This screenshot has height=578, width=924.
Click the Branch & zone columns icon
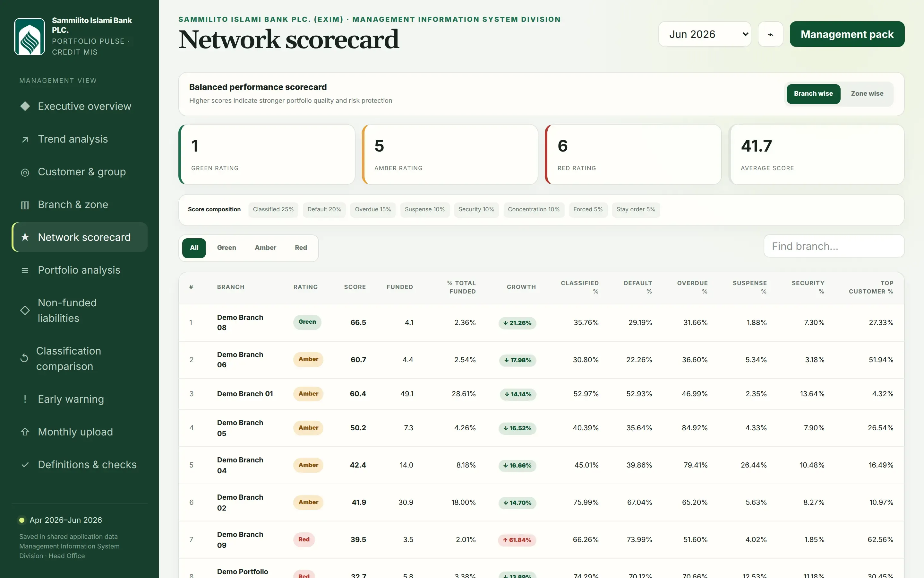pos(25,205)
